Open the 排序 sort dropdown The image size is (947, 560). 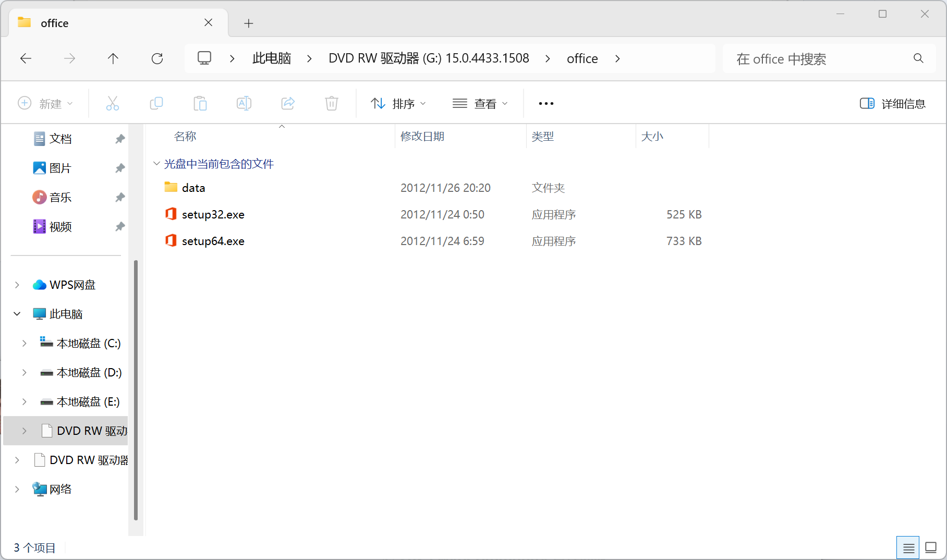[398, 104]
